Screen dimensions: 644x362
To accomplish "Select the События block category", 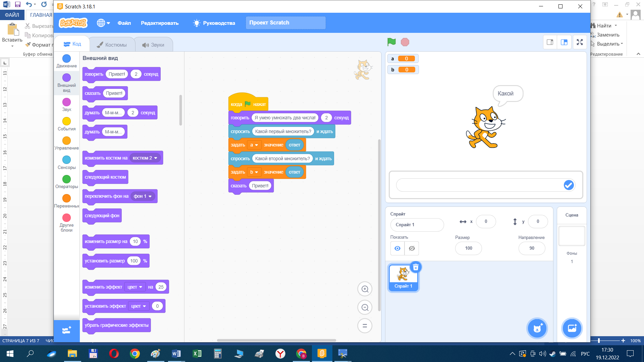I will click(x=66, y=124).
